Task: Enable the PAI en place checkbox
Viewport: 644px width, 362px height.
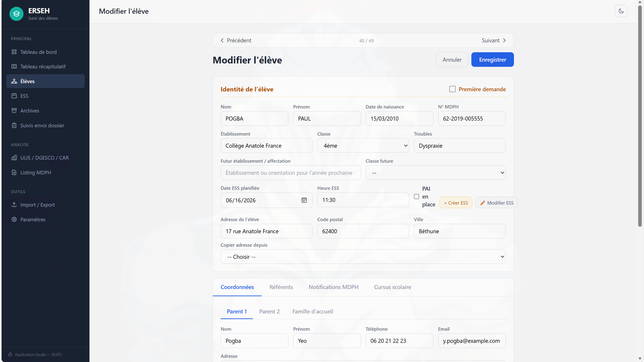Action: [x=416, y=197]
